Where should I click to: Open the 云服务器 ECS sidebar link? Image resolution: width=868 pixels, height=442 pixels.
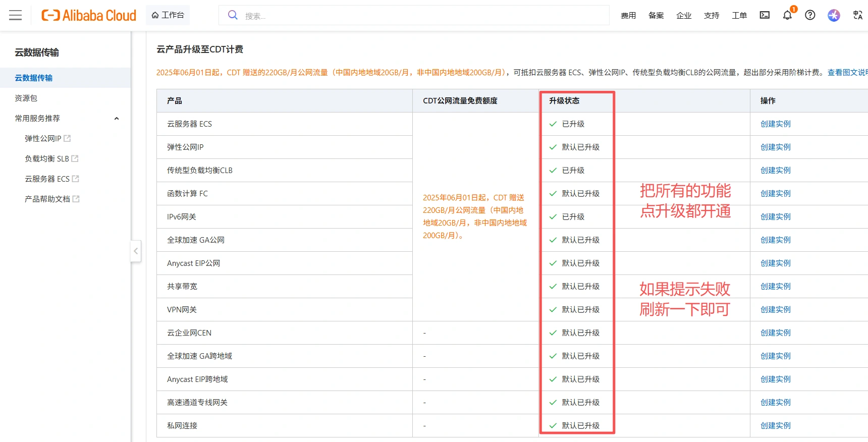(x=52, y=179)
